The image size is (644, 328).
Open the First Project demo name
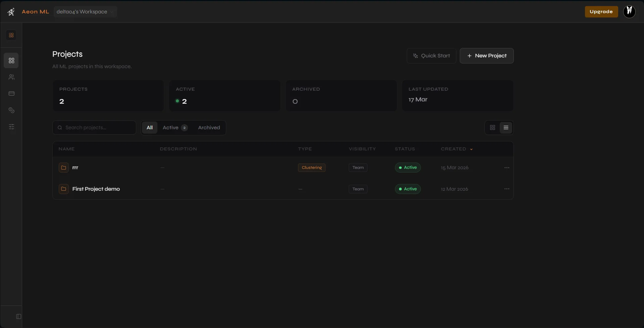(x=96, y=189)
